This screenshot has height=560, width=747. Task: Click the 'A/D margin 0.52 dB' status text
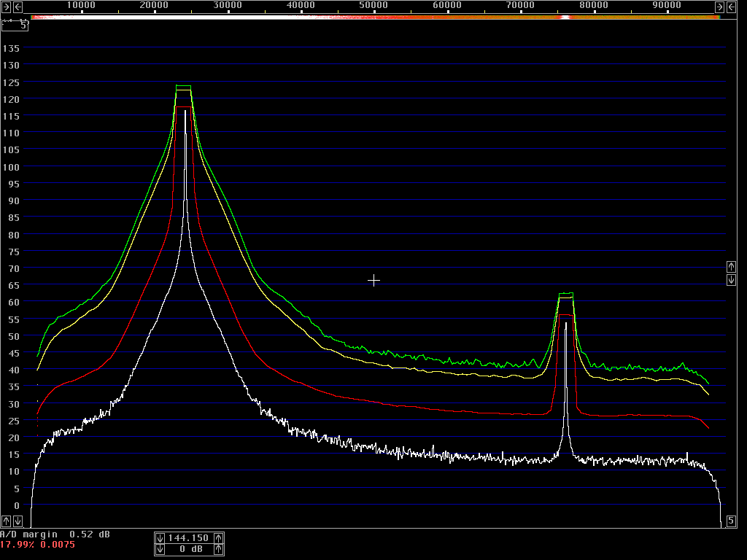coord(55,534)
